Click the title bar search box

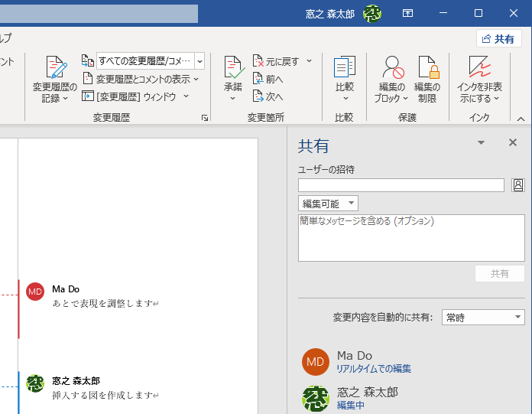coord(99,14)
